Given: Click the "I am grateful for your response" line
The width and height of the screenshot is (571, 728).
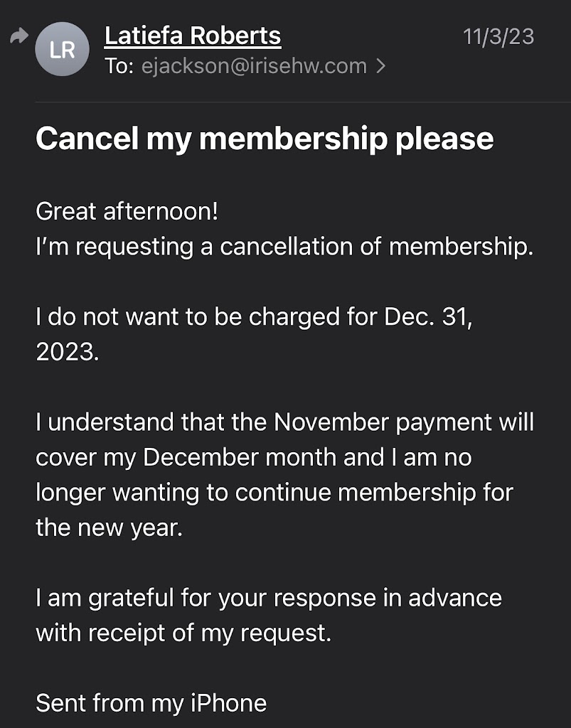Looking at the screenshot, I should pyautogui.click(x=269, y=597).
